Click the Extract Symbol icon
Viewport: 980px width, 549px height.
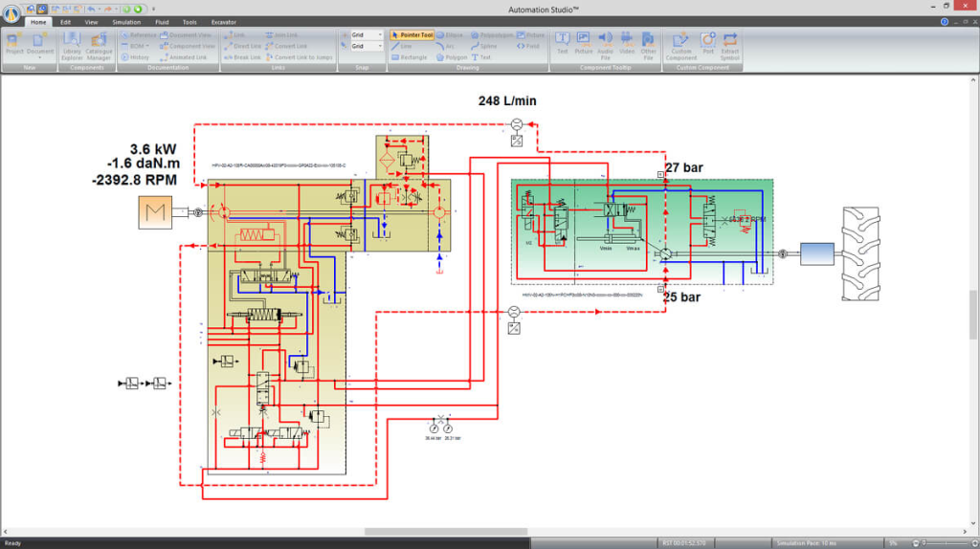click(729, 46)
